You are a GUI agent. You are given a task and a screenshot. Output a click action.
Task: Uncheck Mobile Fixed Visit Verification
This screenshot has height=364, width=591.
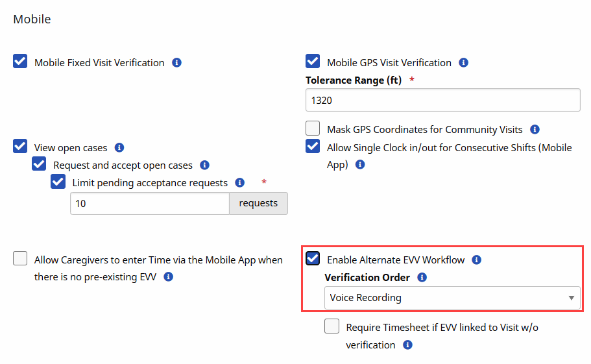20,62
